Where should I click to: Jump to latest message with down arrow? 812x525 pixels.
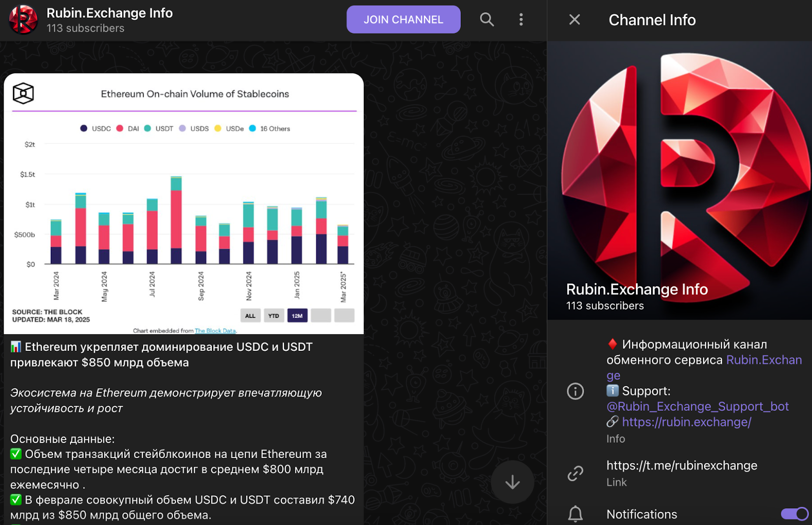point(513,482)
